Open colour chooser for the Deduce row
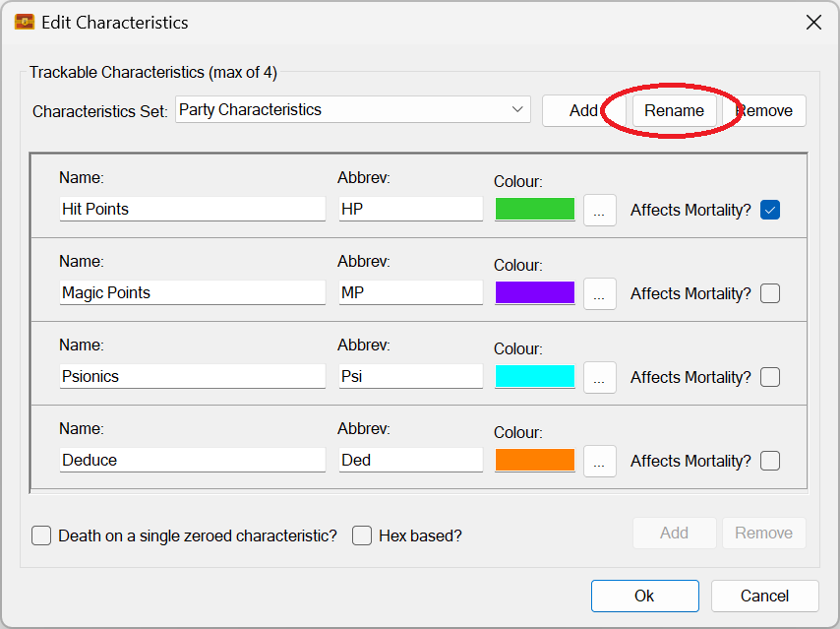Image resolution: width=840 pixels, height=629 pixels. pyautogui.click(x=600, y=461)
